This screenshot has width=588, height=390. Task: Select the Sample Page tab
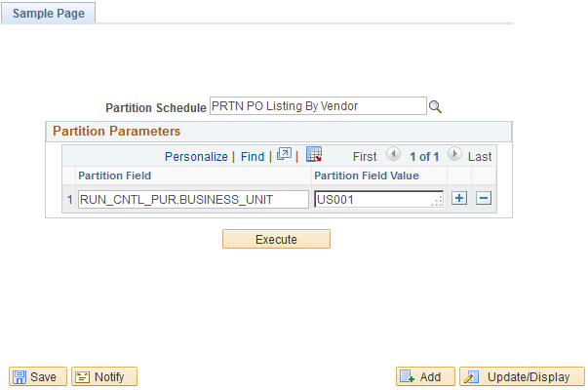tap(49, 13)
